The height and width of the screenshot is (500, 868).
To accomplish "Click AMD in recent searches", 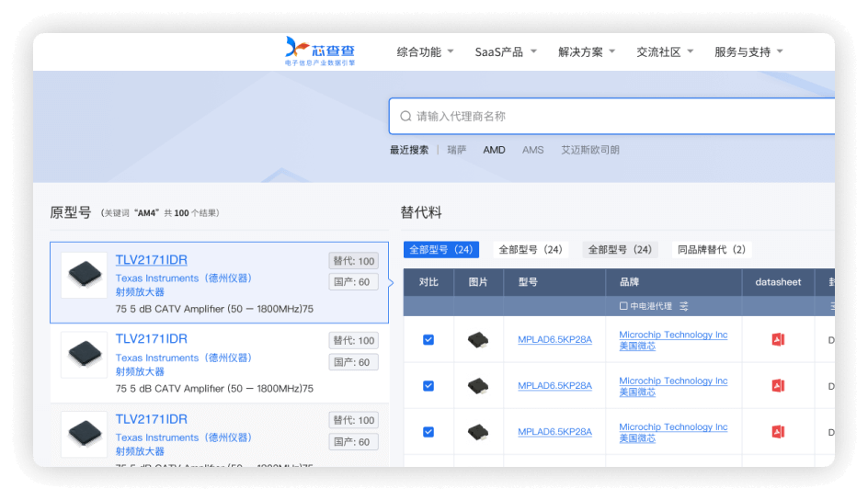I will pos(494,150).
